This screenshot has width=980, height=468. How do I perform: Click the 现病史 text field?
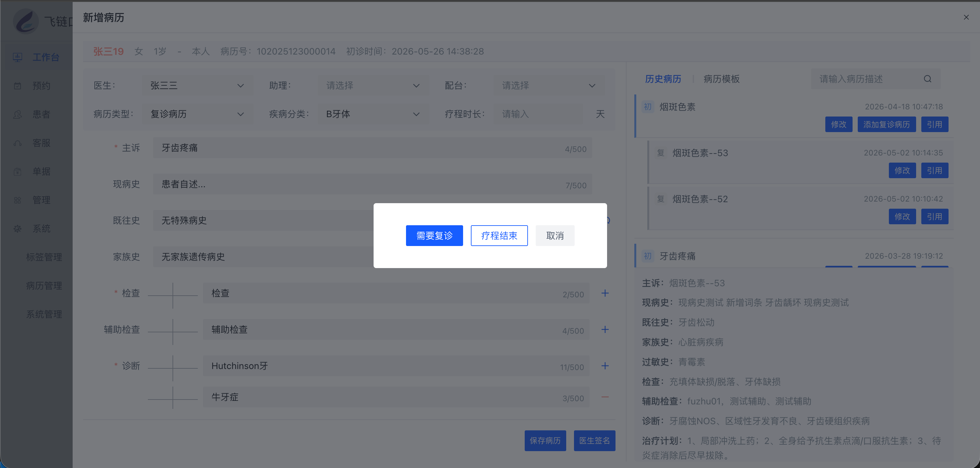pos(372,184)
